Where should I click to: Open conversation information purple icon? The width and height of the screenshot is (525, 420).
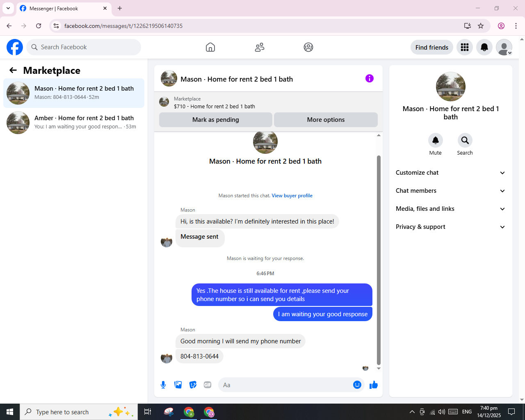coord(370,78)
